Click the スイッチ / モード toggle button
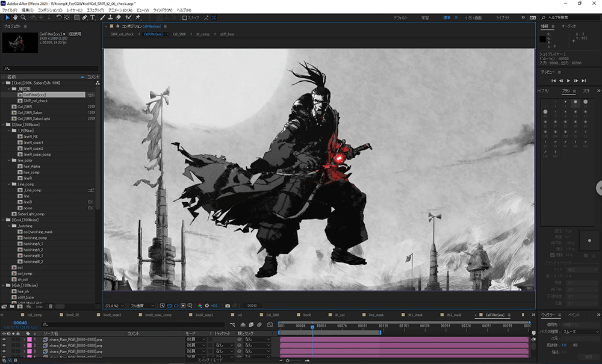 click(209, 360)
